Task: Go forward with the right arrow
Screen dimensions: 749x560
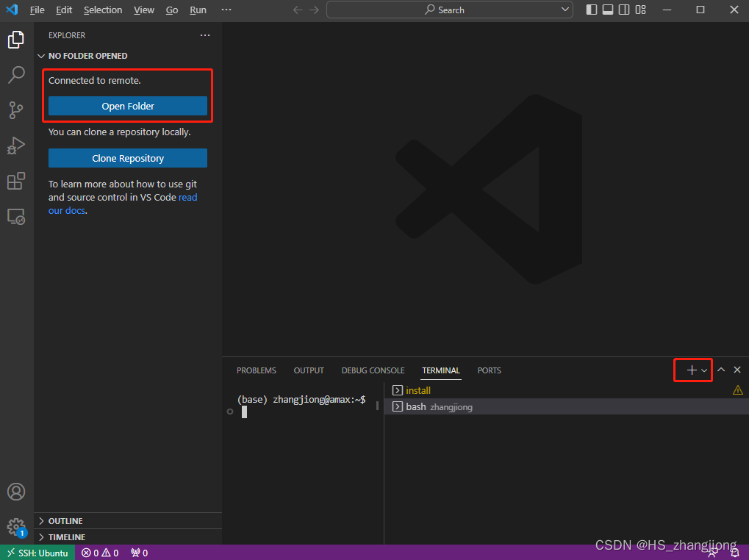Action: point(314,10)
